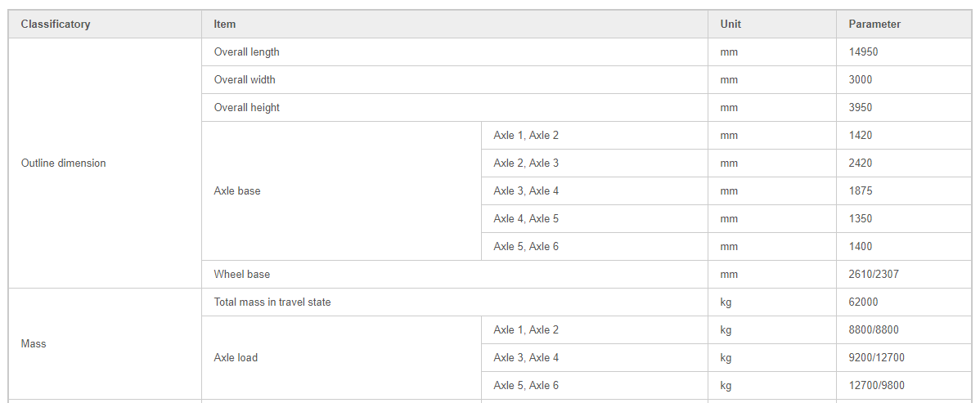Click the Parameter column header

[904, 25]
